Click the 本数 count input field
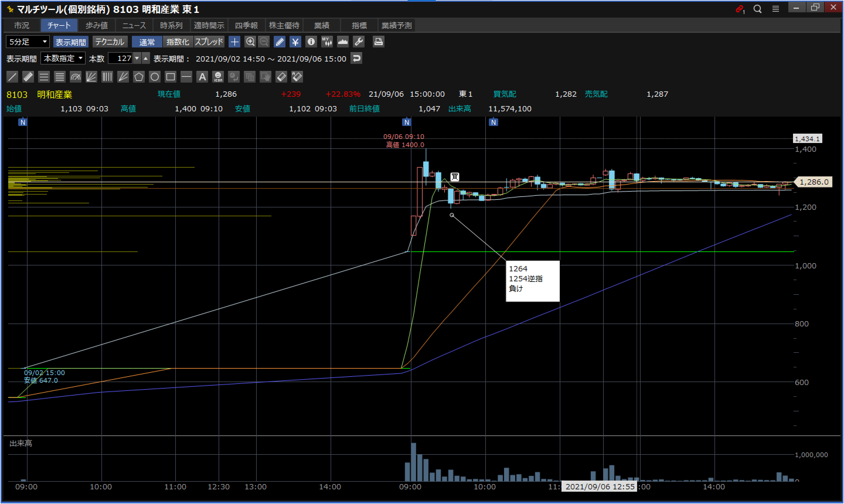 click(120, 58)
